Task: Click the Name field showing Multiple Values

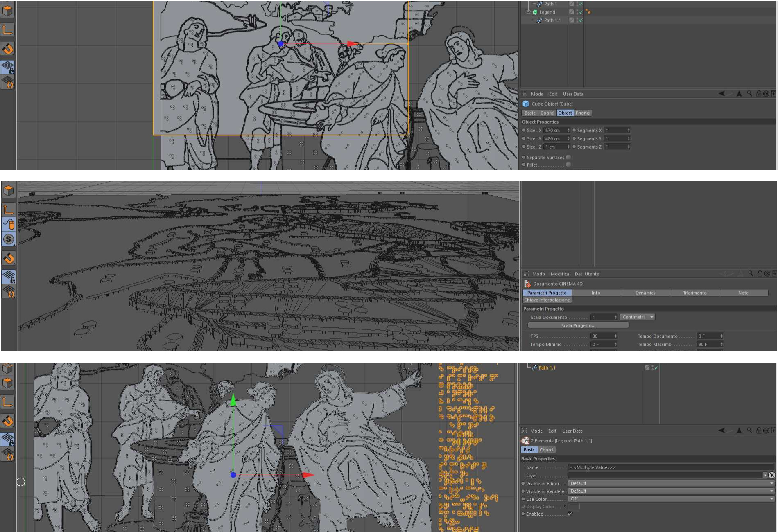Action: pyautogui.click(x=672, y=467)
